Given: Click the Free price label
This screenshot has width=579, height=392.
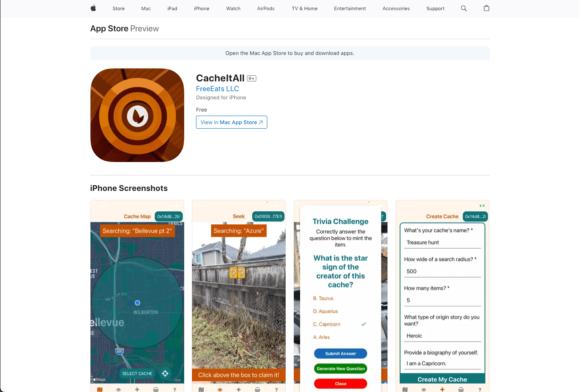Looking at the screenshot, I should (x=202, y=110).
